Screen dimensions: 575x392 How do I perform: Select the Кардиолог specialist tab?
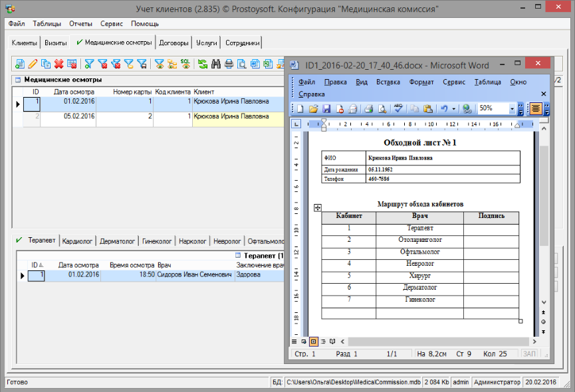pos(77,241)
